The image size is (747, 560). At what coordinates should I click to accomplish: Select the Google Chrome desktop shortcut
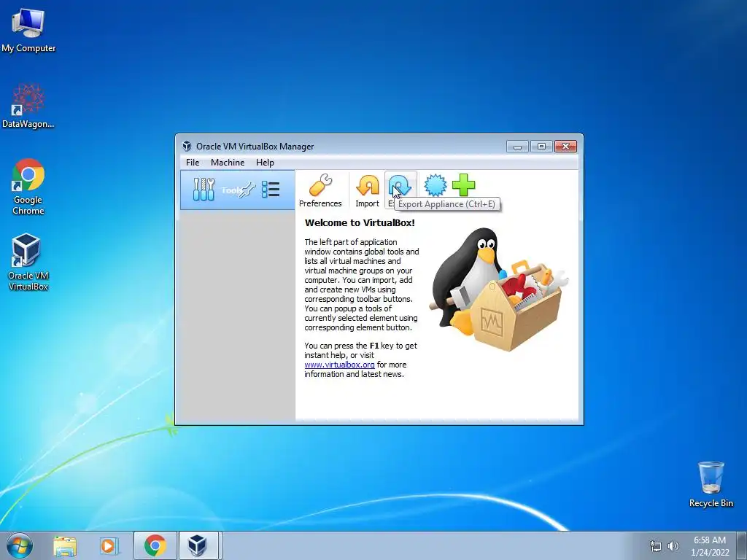28,187
